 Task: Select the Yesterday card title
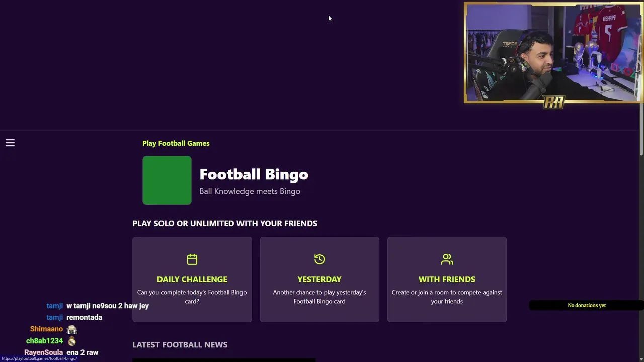point(319,279)
